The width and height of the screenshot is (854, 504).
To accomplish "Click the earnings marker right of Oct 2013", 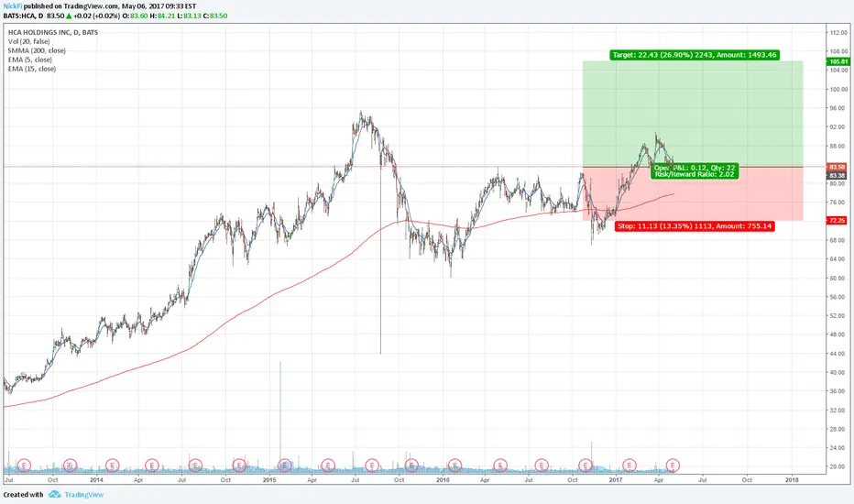I will click(70, 465).
